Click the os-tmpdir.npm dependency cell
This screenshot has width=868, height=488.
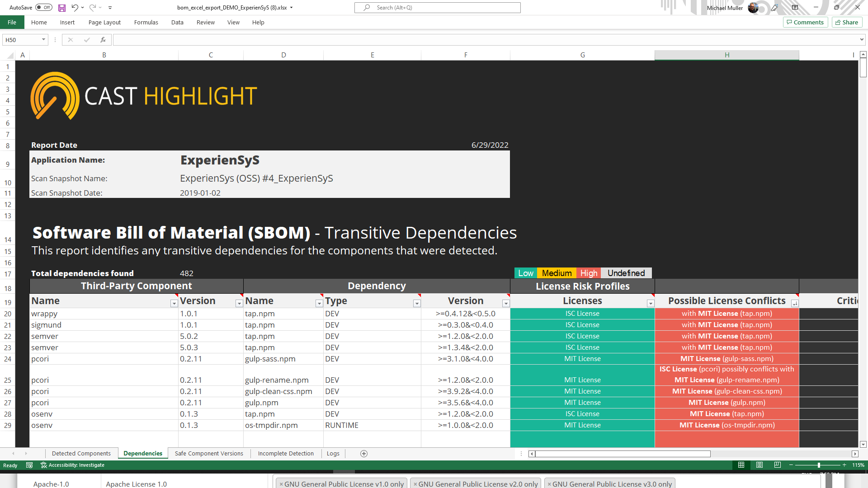pyautogui.click(x=283, y=425)
